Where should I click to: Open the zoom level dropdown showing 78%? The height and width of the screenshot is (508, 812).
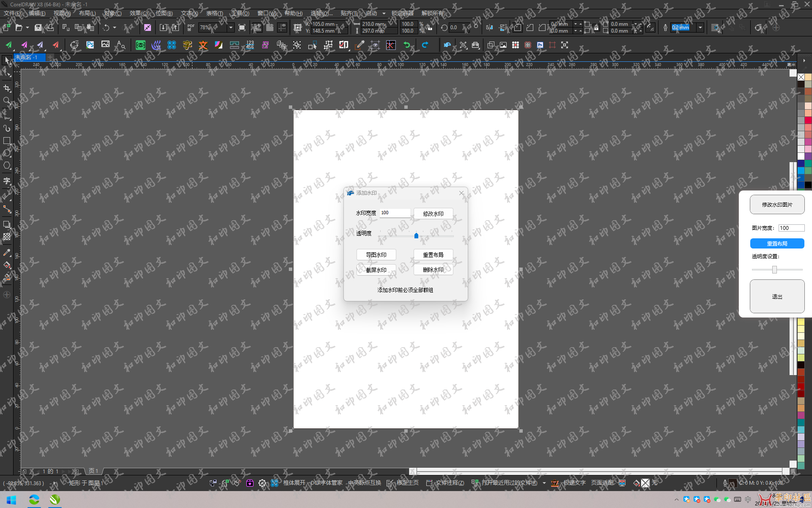(x=230, y=28)
